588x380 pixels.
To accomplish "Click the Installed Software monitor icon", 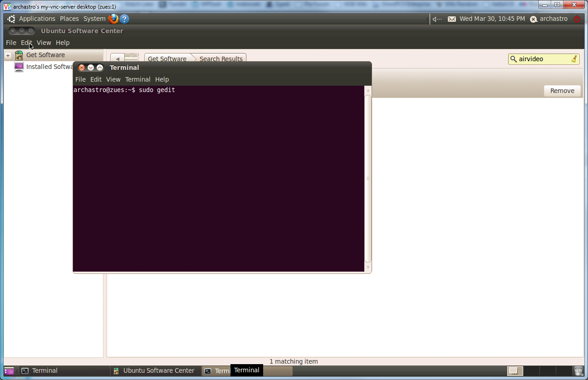I will (x=19, y=67).
